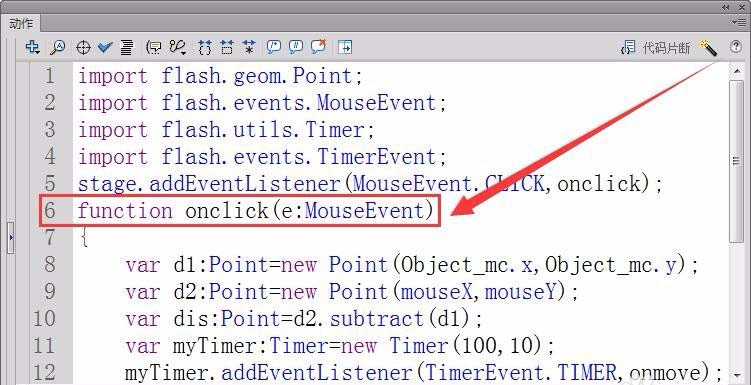Screen dimensions: 751x385
Task: Collapse panel to icons with double arrows
Action: [x=726, y=7]
